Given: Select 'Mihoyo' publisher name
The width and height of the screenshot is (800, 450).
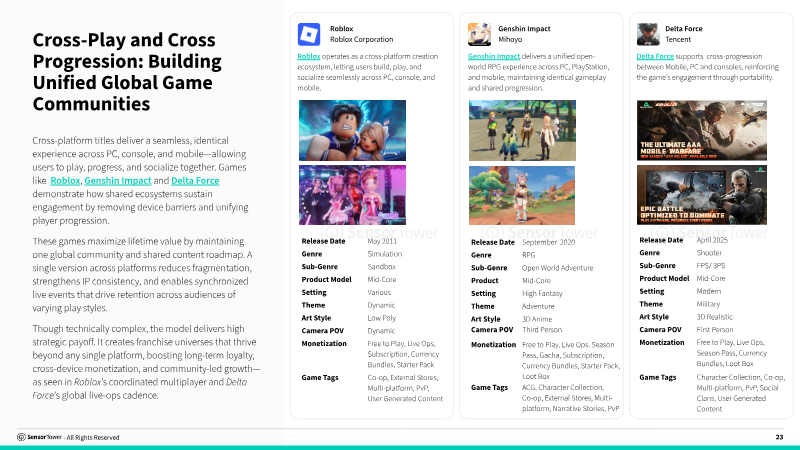Looking at the screenshot, I should tap(510, 39).
